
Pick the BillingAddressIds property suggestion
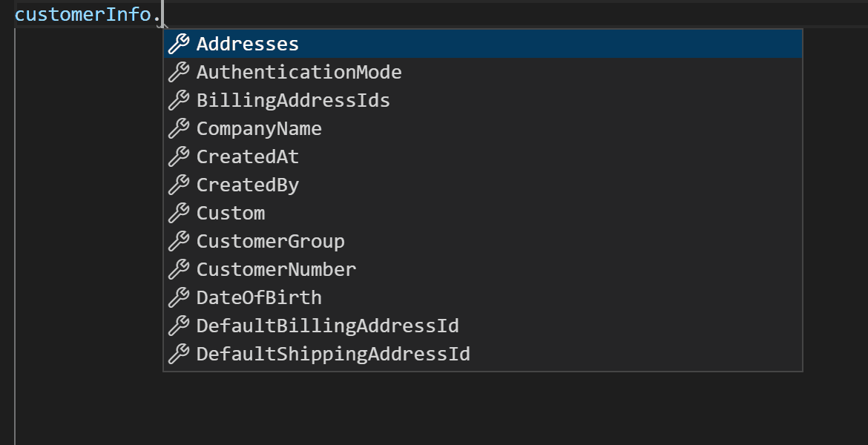click(293, 100)
